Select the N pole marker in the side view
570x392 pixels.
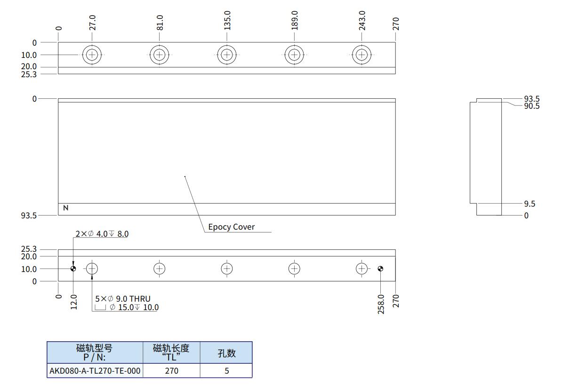(65, 208)
